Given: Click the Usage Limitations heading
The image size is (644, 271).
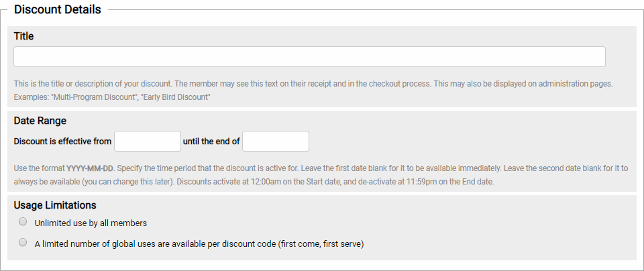Looking at the screenshot, I should (55, 205).
